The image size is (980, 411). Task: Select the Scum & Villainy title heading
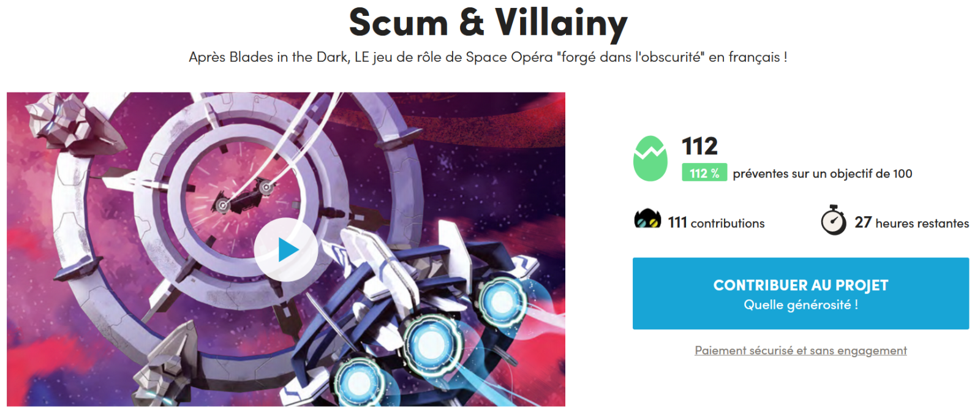click(488, 23)
